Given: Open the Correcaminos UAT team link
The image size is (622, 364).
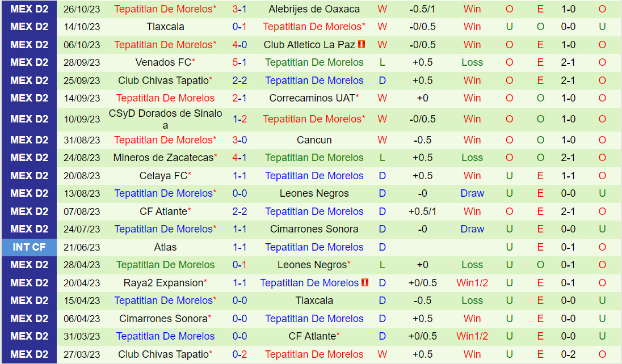Looking at the screenshot, I should (x=312, y=98).
